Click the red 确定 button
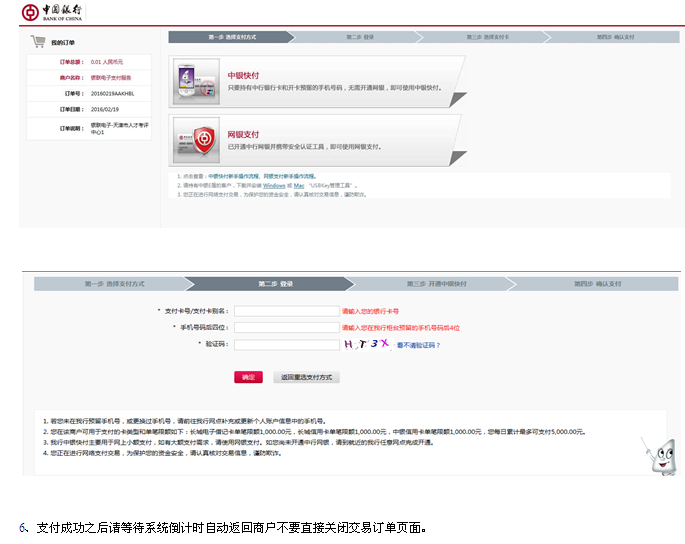Viewport: 685px width, 544px height. coord(248,377)
